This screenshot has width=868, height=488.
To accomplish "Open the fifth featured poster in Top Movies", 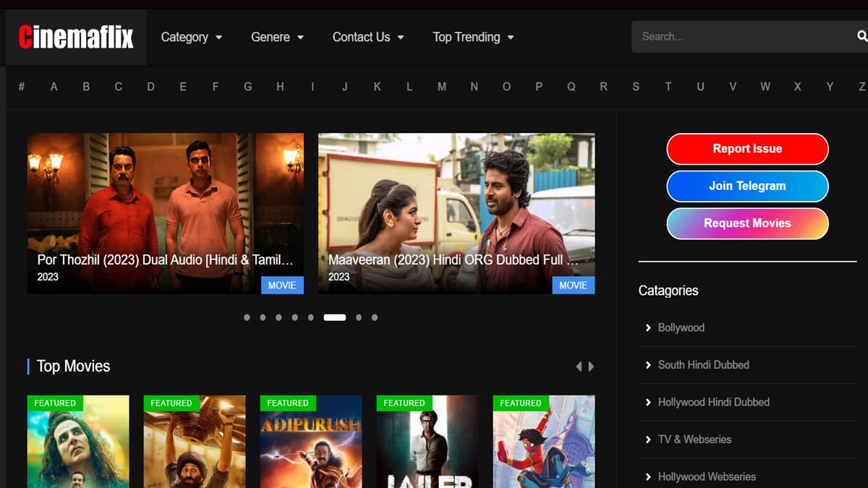I will click(x=544, y=442).
